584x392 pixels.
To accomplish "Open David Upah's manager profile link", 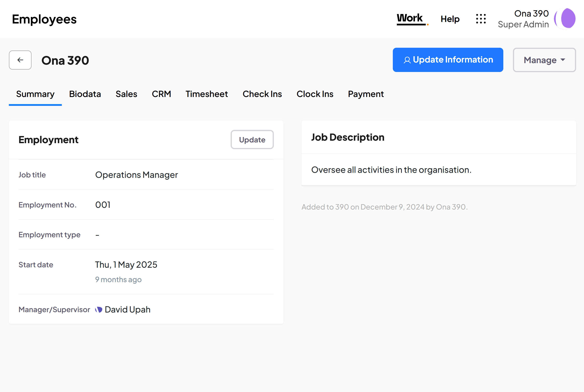I will click(127, 310).
